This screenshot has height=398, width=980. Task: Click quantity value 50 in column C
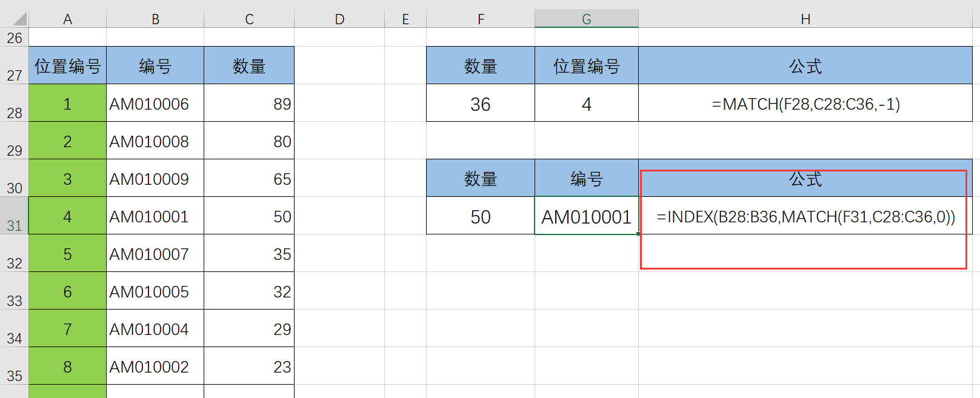[x=249, y=216]
